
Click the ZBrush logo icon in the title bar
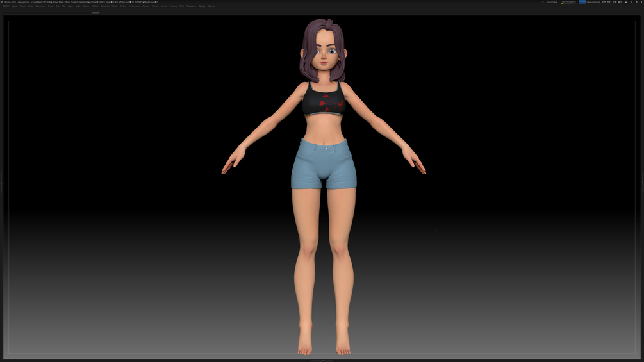click(2, 2)
